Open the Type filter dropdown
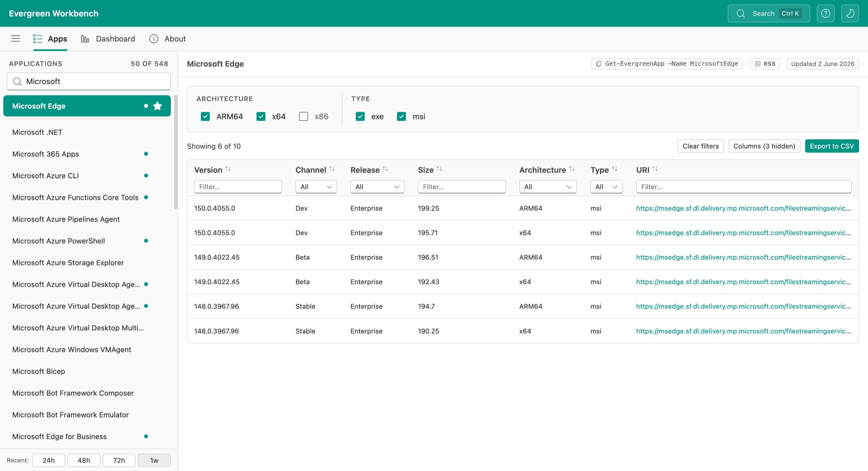This screenshot has width=868, height=471. click(x=606, y=187)
